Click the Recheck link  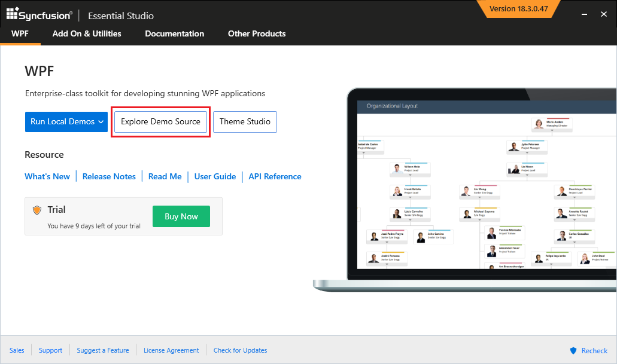[x=594, y=351]
